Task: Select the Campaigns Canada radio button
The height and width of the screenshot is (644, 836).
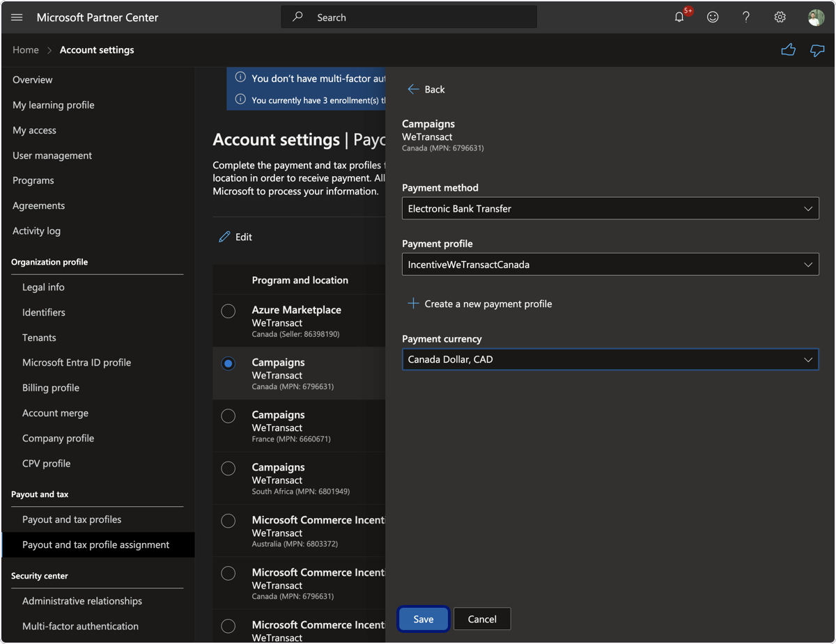Action: pyautogui.click(x=228, y=363)
